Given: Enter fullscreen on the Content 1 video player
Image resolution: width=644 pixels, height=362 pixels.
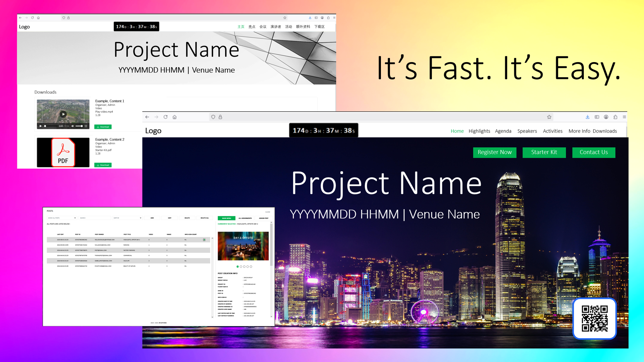Looking at the screenshot, I should pos(86,126).
